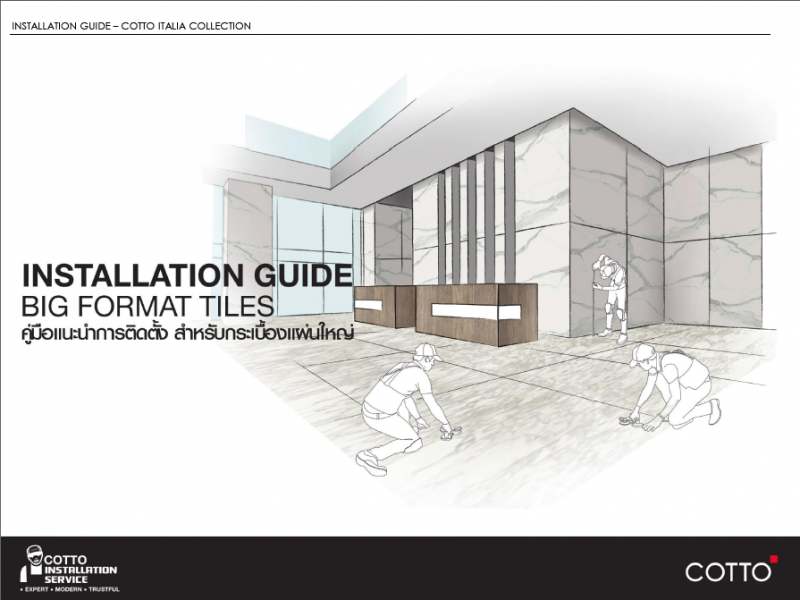Screen dimensions: 800x600
Task: Click the COTTO brand logo
Action: click(x=731, y=569)
